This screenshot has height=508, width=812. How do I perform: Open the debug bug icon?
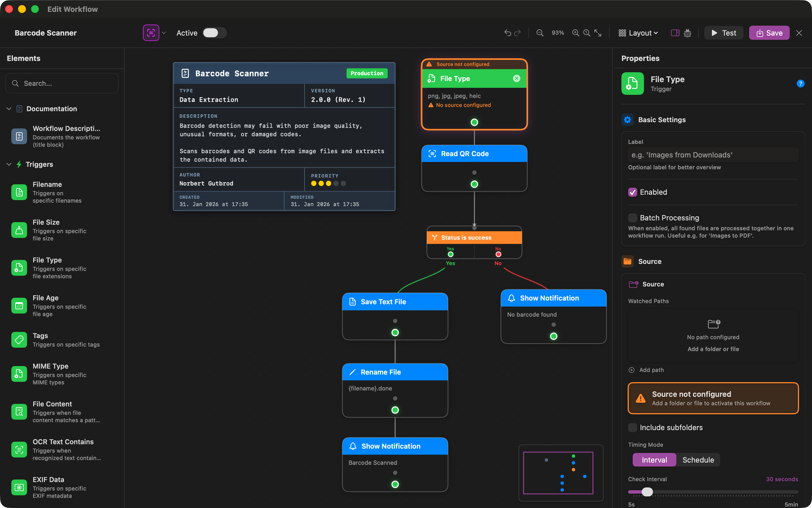pos(687,33)
